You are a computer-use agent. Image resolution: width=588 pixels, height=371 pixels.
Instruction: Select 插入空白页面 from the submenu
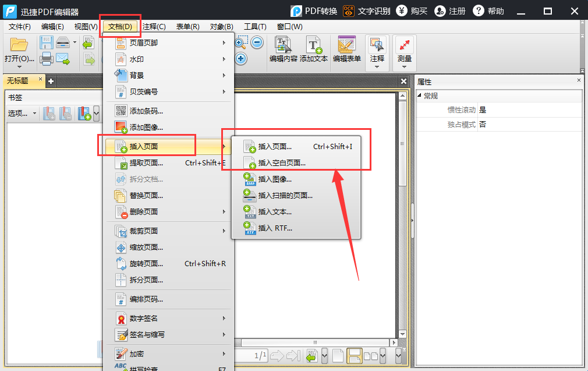[x=280, y=163]
